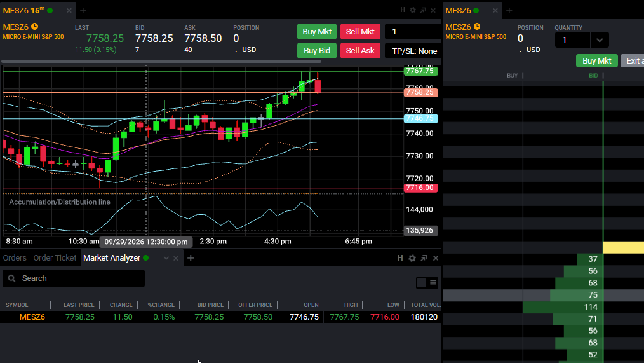
Task: Close the MESZ6 15m chart tab
Action: pyautogui.click(x=69, y=11)
